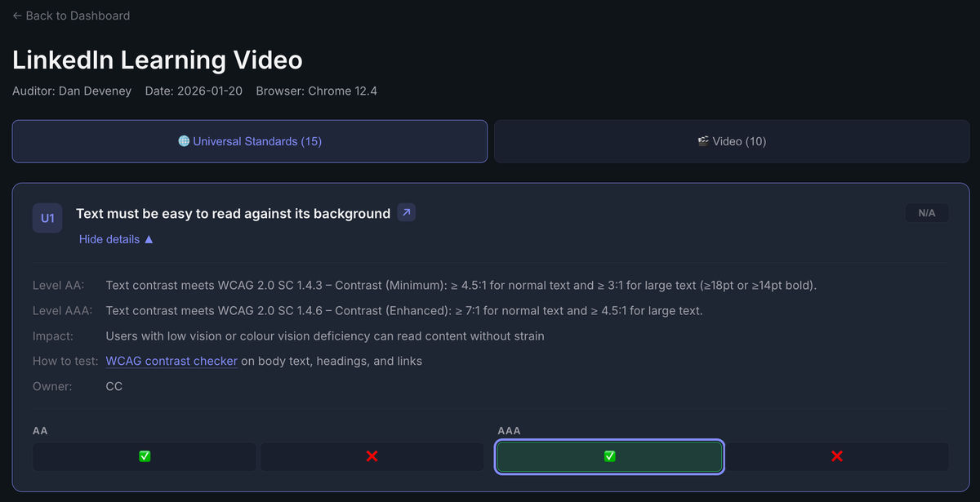980x502 pixels.
Task: Mark AAA level as failed with red X
Action: pyautogui.click(x=837, y=456)
